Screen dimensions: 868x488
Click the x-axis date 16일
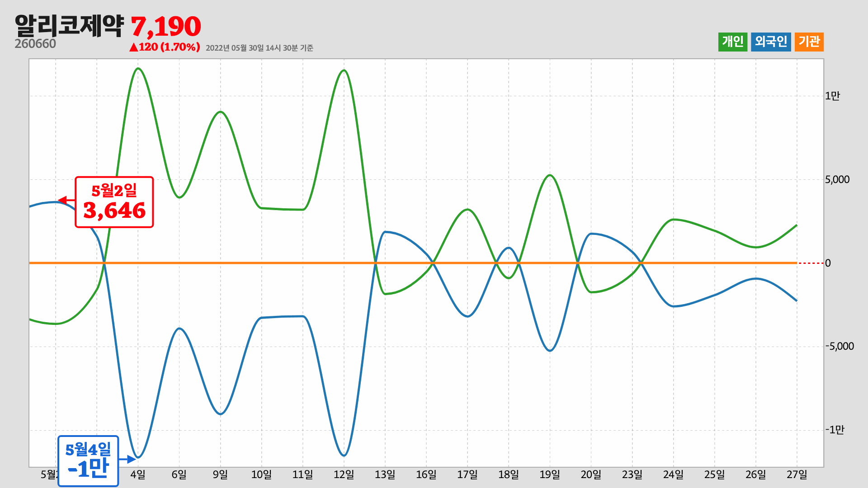coord(426,474)
